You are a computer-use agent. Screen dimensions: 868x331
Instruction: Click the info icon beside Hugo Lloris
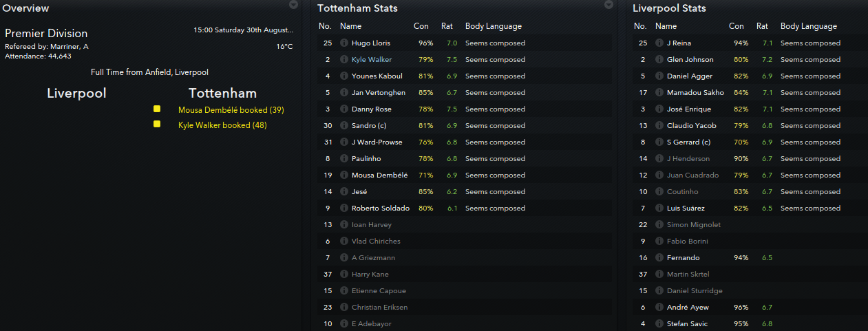pos(344,43)
